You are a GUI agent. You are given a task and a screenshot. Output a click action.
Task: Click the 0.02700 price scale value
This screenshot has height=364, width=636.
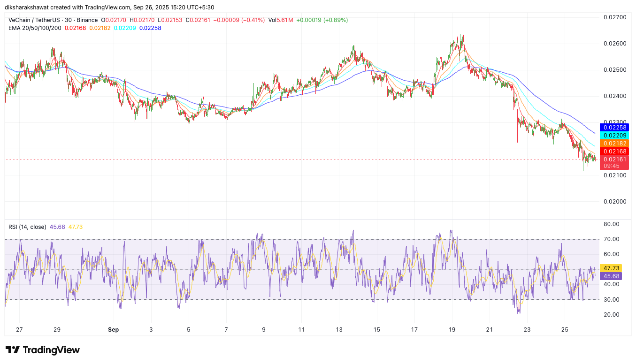pyautogui.click(x=614, y=17)
